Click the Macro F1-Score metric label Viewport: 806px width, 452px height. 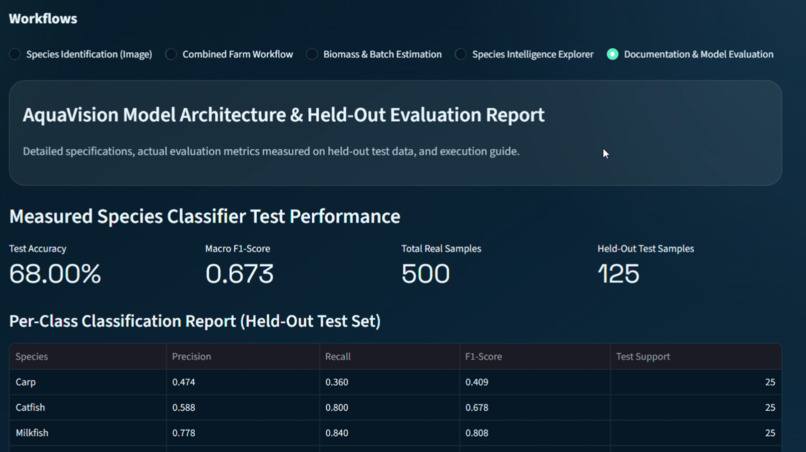[x=237, y=248]
